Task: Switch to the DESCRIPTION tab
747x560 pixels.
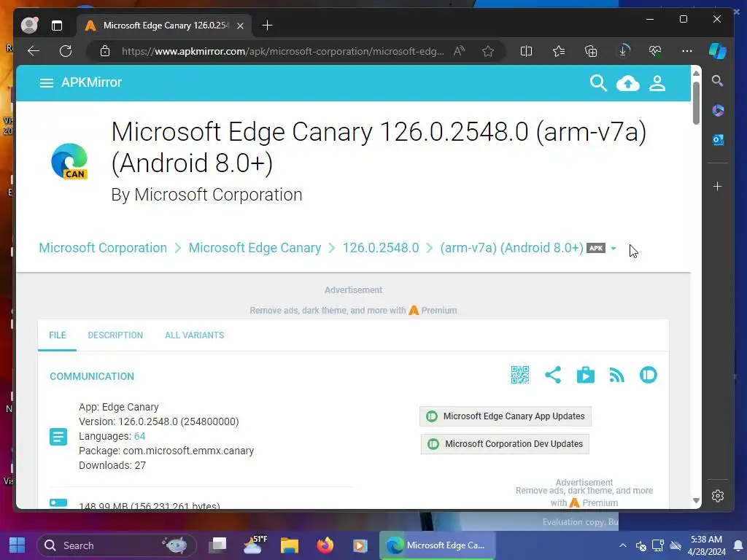Action: click(115, 335)
